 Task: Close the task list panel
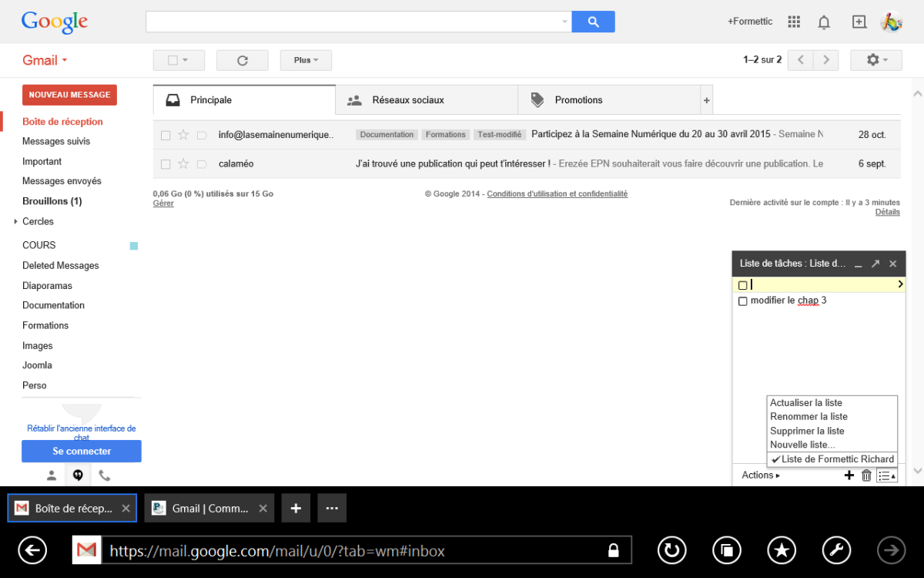coord(893,264)
